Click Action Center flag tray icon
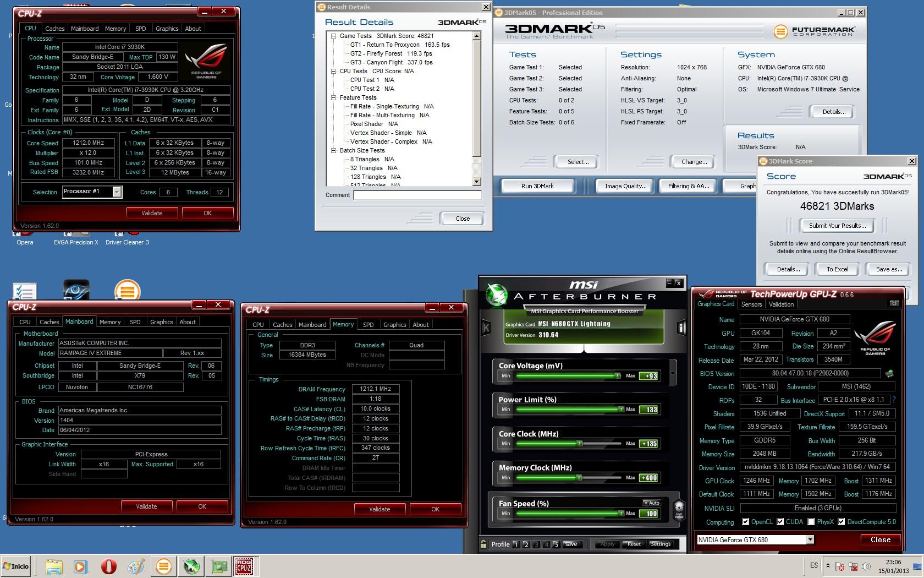The height and width of the screenshot is (578, 924). coord(839,566)
